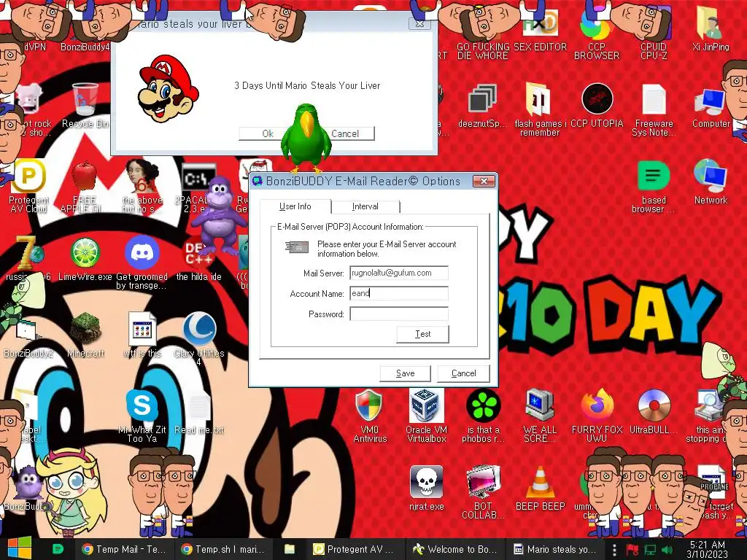Save the BonziBUDDY E-Mail Reader options
Image resolution: width=747 pixels, height=560 pixels.
(x=405, y=373)
